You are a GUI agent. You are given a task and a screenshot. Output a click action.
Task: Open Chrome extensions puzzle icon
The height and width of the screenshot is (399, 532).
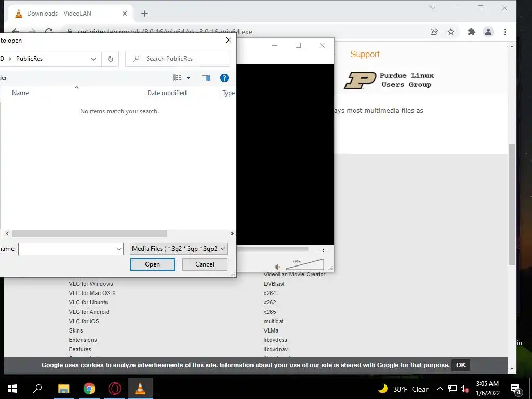(x=472, y=32)
